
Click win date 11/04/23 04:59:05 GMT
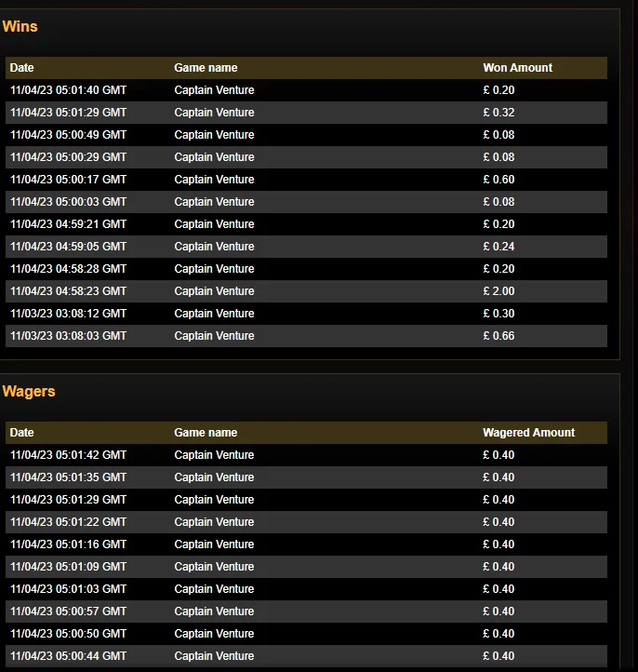[69, 247]
